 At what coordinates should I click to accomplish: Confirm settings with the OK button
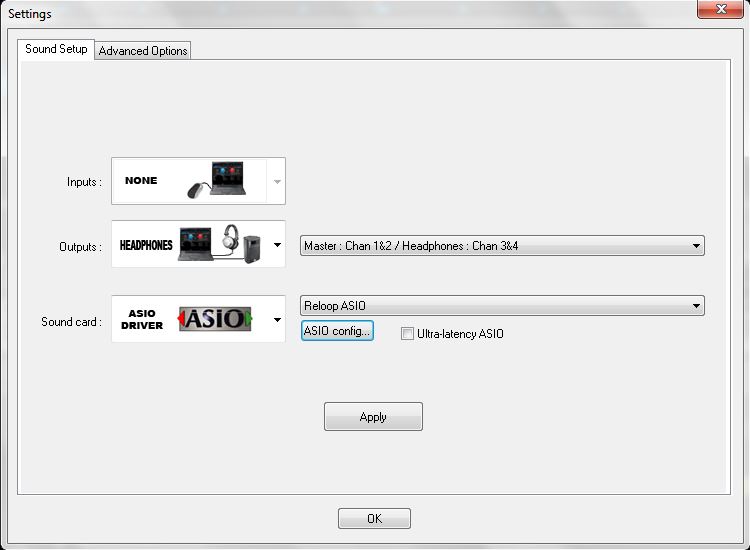pyautogui.click(x=374, y=518)
